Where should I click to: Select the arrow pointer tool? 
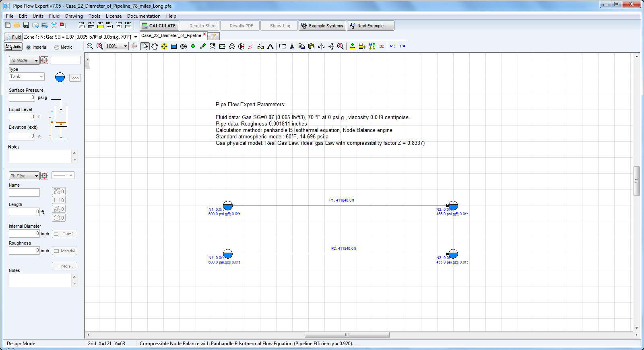[145, 46]
